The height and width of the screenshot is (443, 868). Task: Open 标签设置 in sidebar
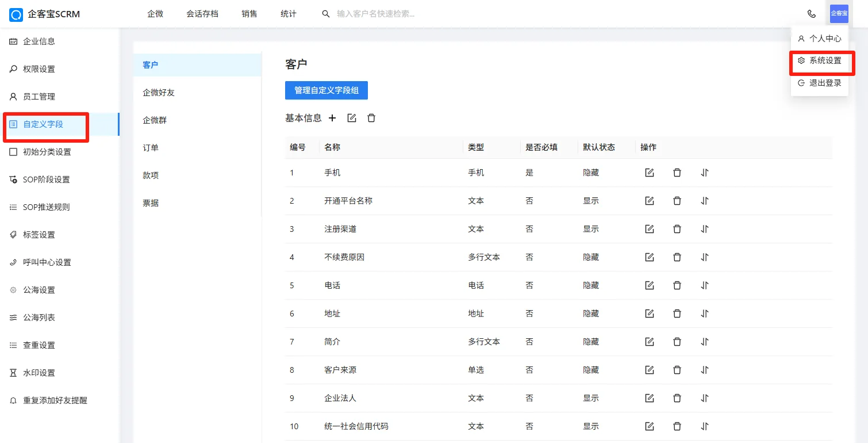click(60, 235)
